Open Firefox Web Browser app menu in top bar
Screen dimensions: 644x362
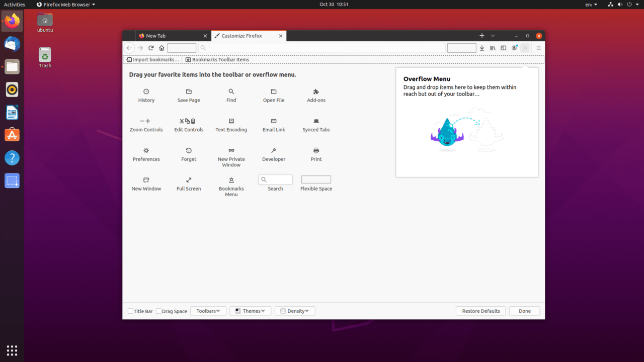coord(65,5)
